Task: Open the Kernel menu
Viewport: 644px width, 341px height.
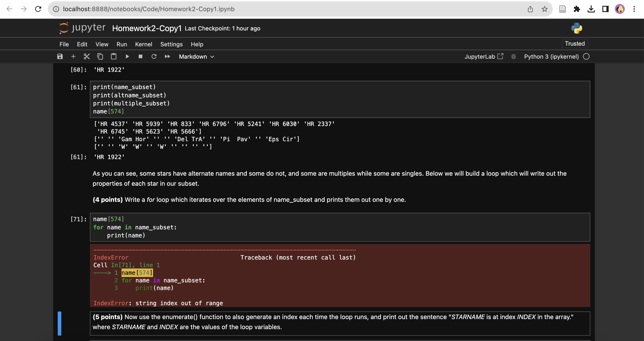Action: 143,44
